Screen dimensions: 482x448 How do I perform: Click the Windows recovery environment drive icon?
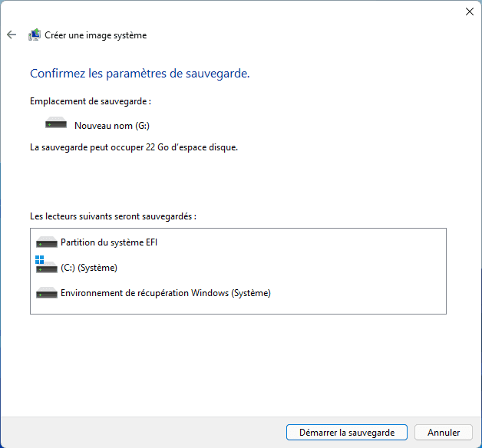coord(46,293)
